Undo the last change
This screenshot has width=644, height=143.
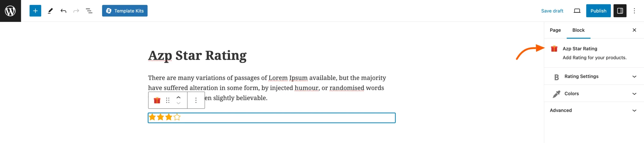(x=63, y=11)
